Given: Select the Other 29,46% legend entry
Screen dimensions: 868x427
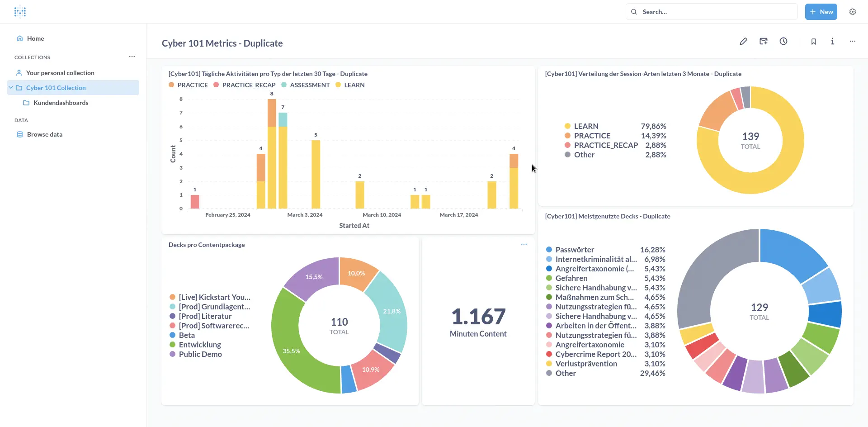Looking at the screenshot, I should 606,373.
